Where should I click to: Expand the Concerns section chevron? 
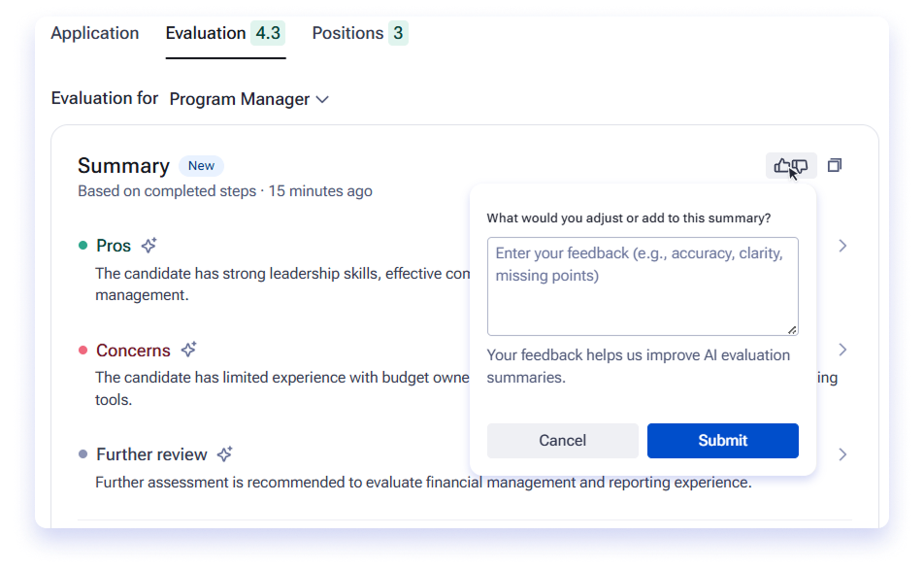tap(842, 351)
